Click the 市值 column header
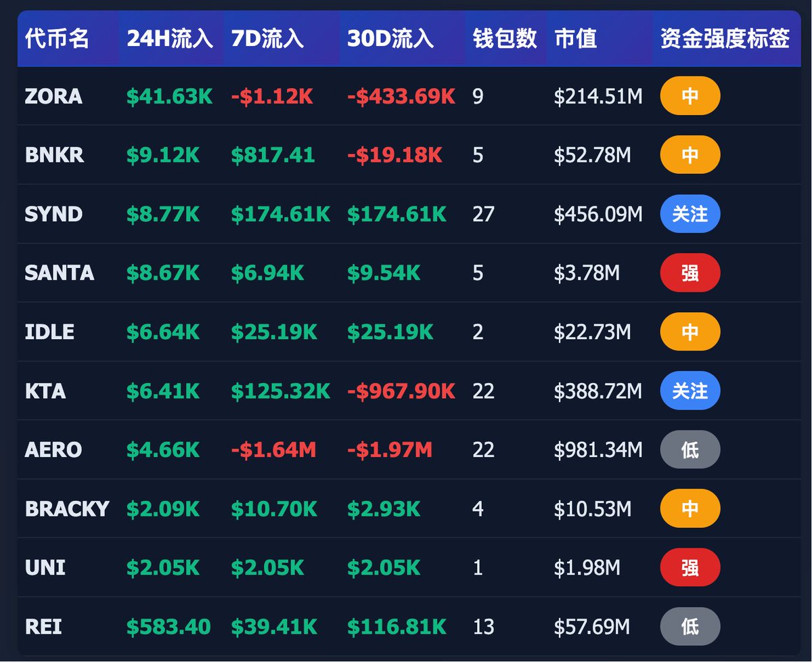Viewport: 812px width, 662px height. [x=575, y=39]
